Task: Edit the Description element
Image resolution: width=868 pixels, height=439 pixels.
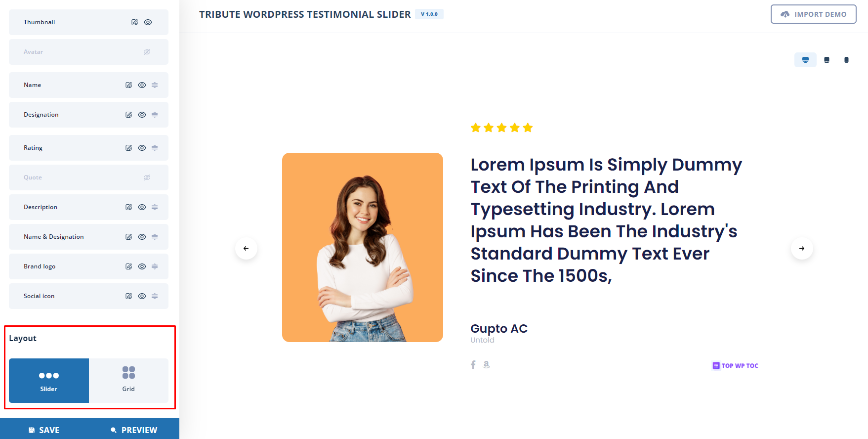Action: tap(128, 207)
